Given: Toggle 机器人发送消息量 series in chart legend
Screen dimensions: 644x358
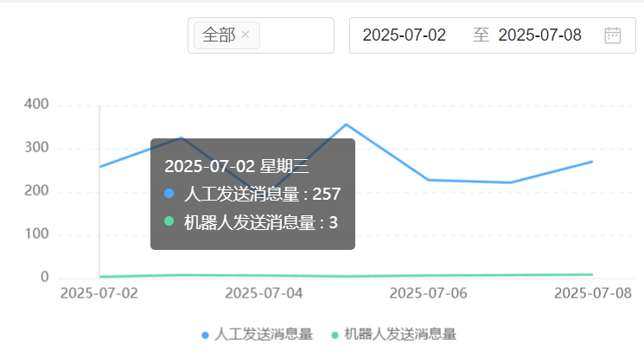Looking at the screenshot, I should point(394,334).
